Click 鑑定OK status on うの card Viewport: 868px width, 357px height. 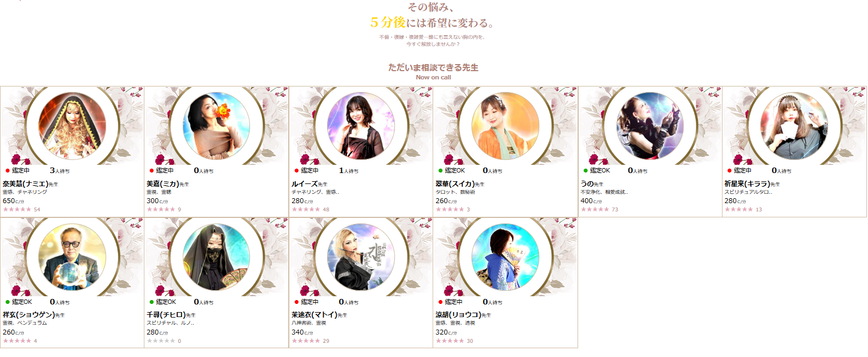[597, 170]
